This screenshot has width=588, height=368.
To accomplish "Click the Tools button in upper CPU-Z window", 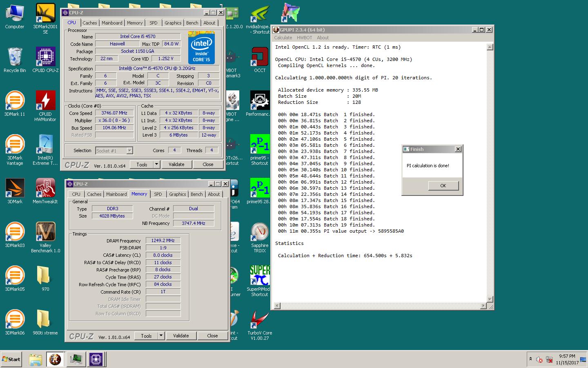I will tap(142, 164).
